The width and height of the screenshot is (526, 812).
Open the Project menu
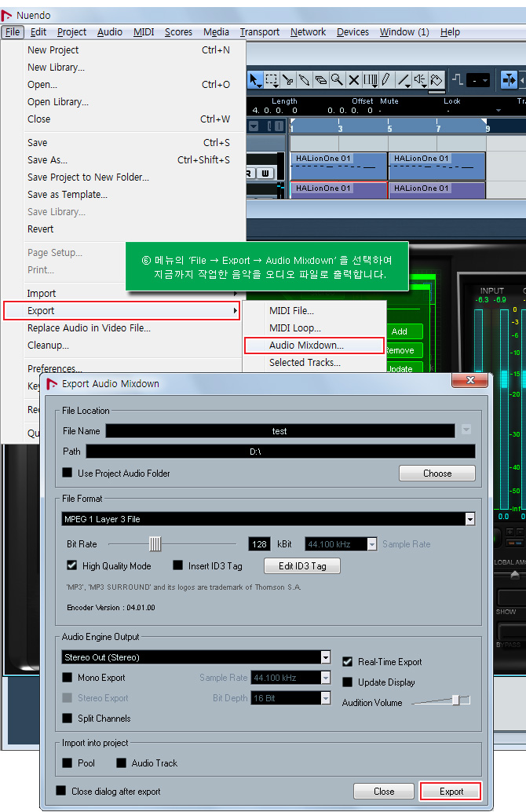[x=72, y=32]
